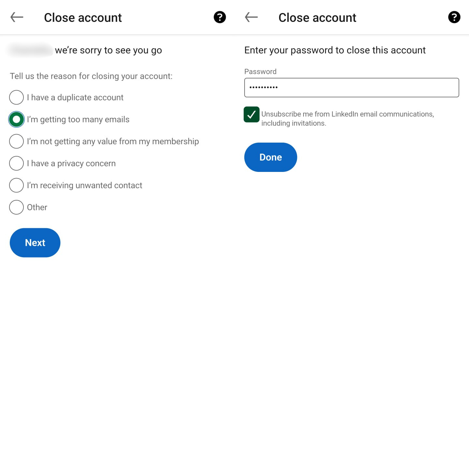Uncheck unsubscribe from LinkedIn email communications

tap(251, 115)
